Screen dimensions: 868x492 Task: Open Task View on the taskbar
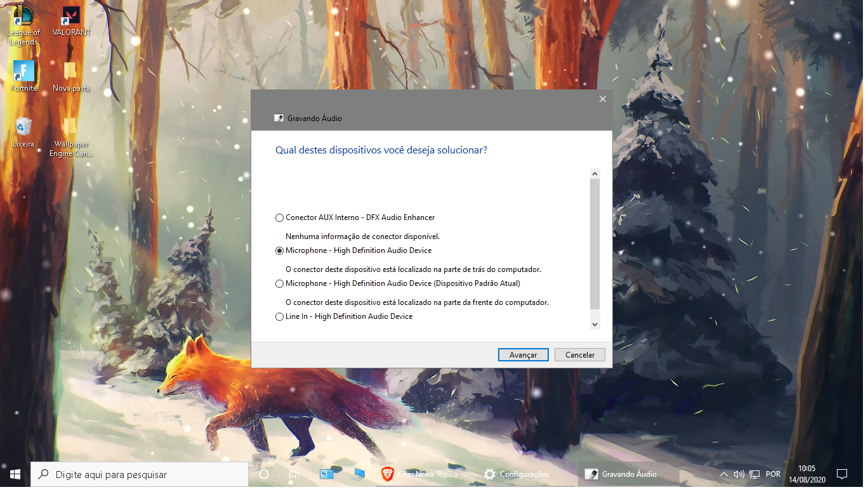tap(294, 474)
